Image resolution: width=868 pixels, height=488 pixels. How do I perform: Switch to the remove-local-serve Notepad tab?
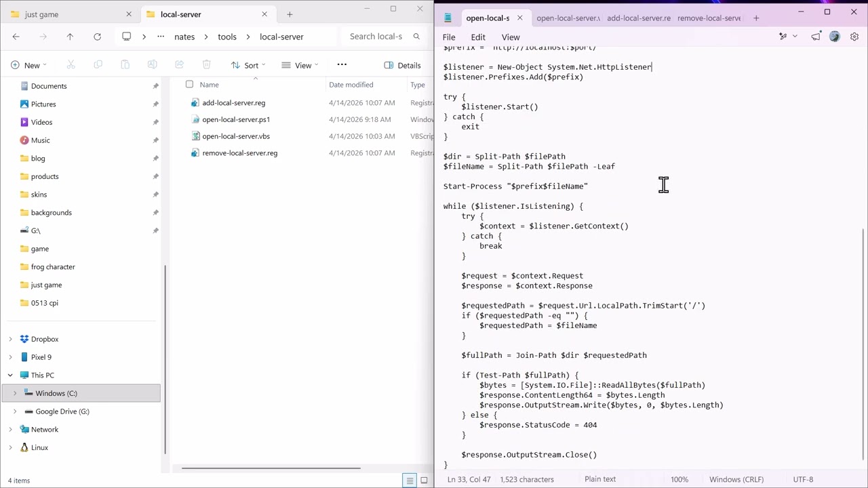[x=709, y=18]
